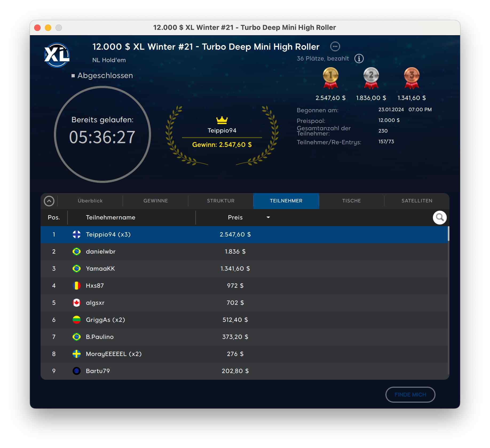Click the bronze third place medal
The height and width of the screenshot is (448, 490).
(x=412, y=78)
